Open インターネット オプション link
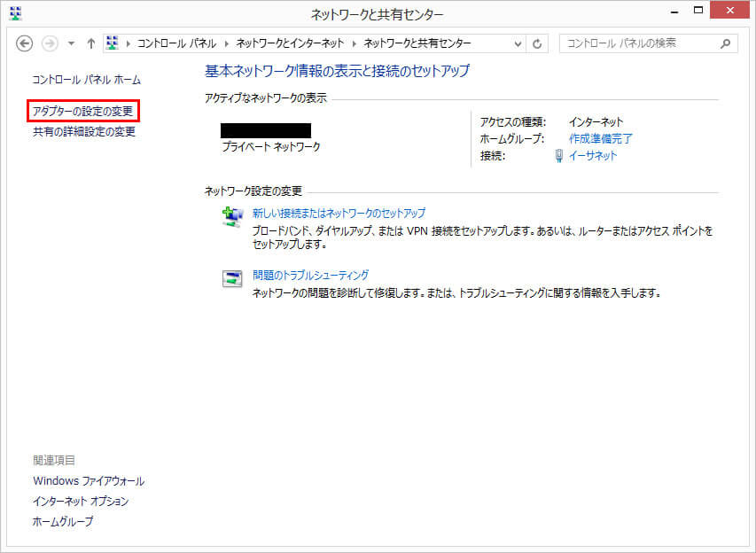The width and height of the screenshot is (756, 553). pos(81,502)
